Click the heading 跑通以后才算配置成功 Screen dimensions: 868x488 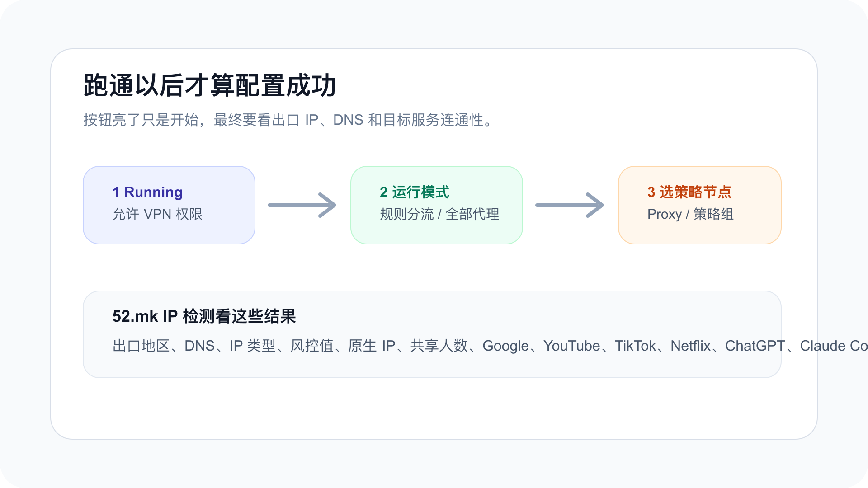click(210, 85)
